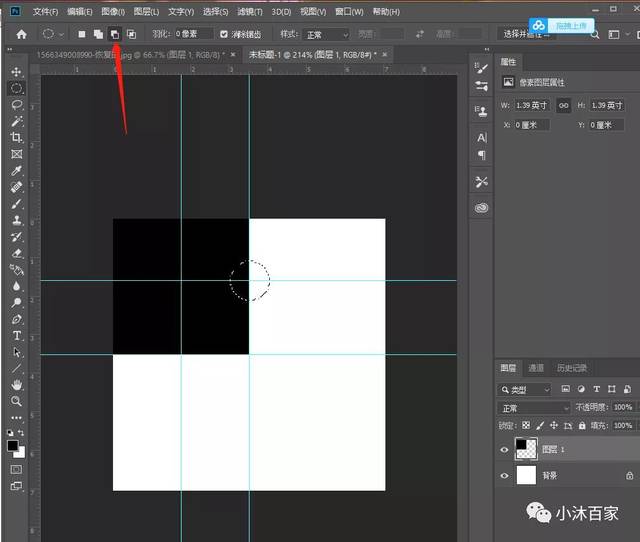This screenshot has width=640, height=542.
Task: Select the Lasso tool
Action: click(16, 104)
